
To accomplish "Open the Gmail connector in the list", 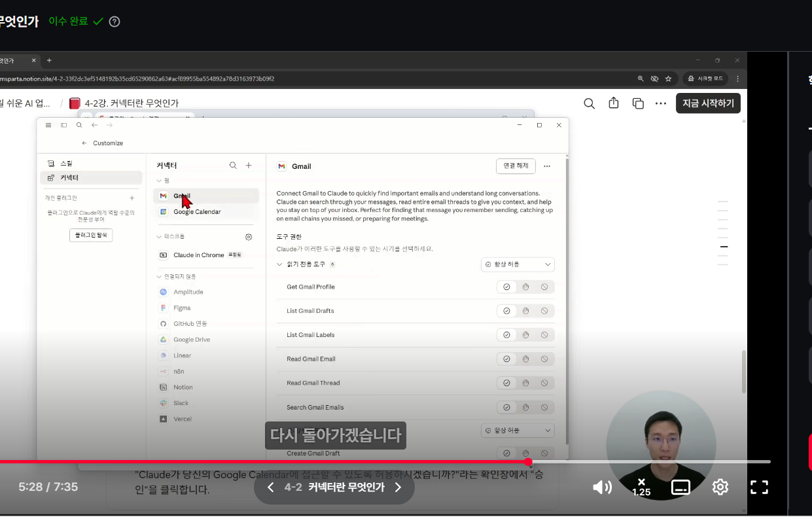I will 206,196.
